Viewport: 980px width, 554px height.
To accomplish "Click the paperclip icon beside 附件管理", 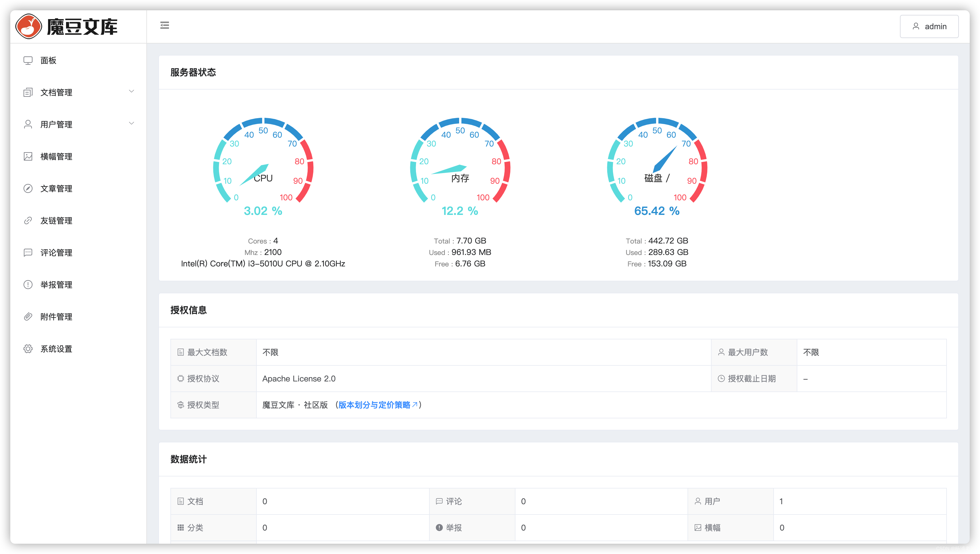I will pyautogui.click(x=28, y=316).
